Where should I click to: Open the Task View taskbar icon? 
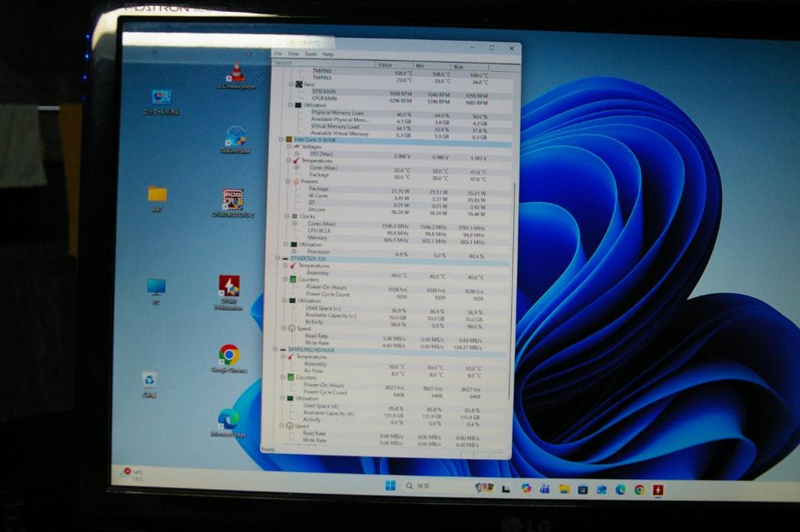506,489
